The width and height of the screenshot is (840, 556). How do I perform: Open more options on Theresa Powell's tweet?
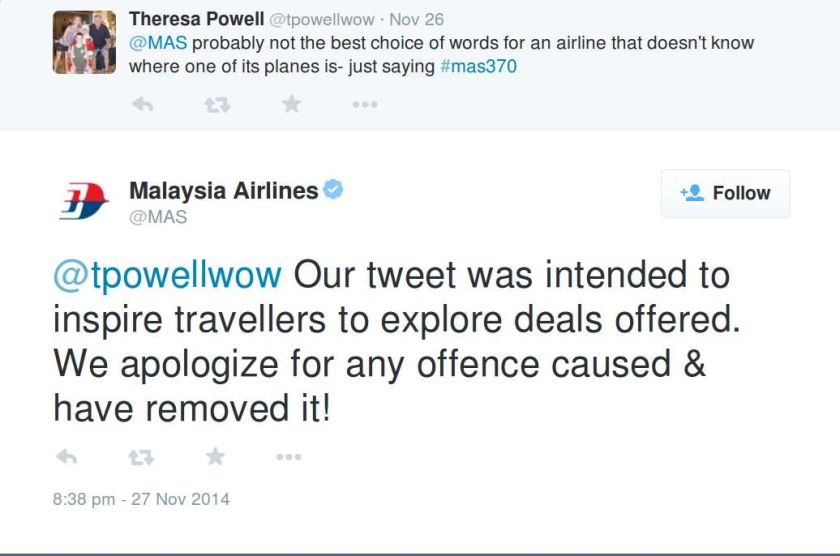click(364, 105)
